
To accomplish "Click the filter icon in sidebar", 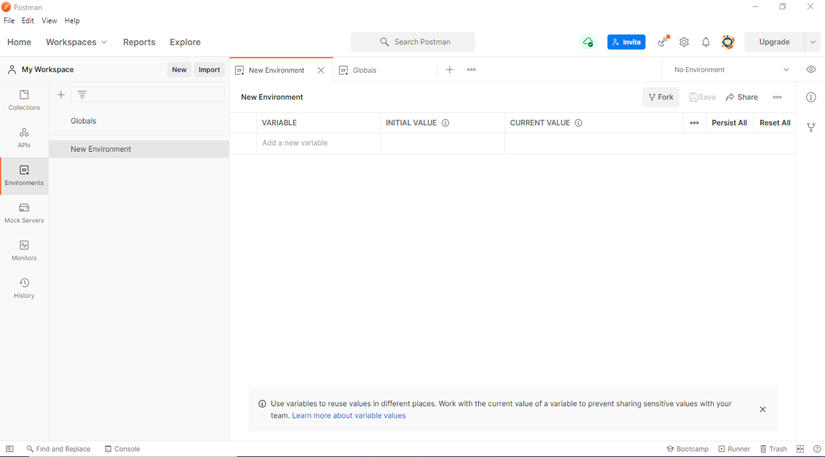I will (x=82, y=95).
